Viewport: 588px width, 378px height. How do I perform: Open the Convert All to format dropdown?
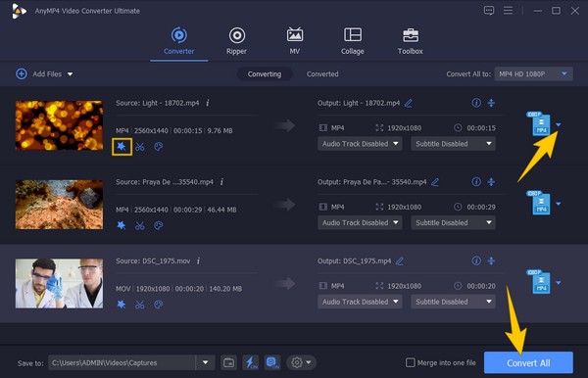[x=533, y=73]
